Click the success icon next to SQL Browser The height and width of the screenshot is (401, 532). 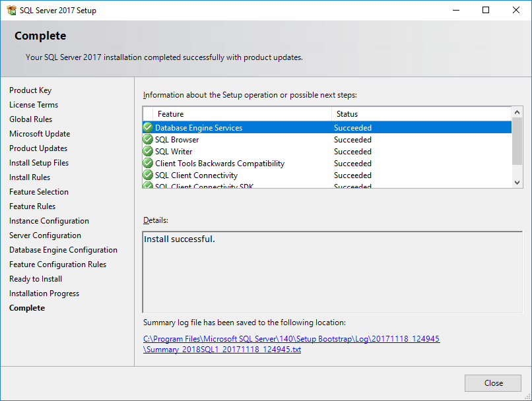(x=147, y=139)
